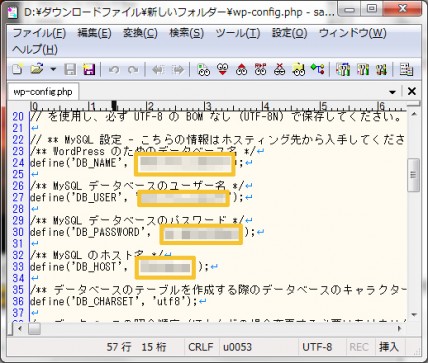Redo the last undone edit
The height and width of the screenshot is (363, 428).
(x=133, y=70)
